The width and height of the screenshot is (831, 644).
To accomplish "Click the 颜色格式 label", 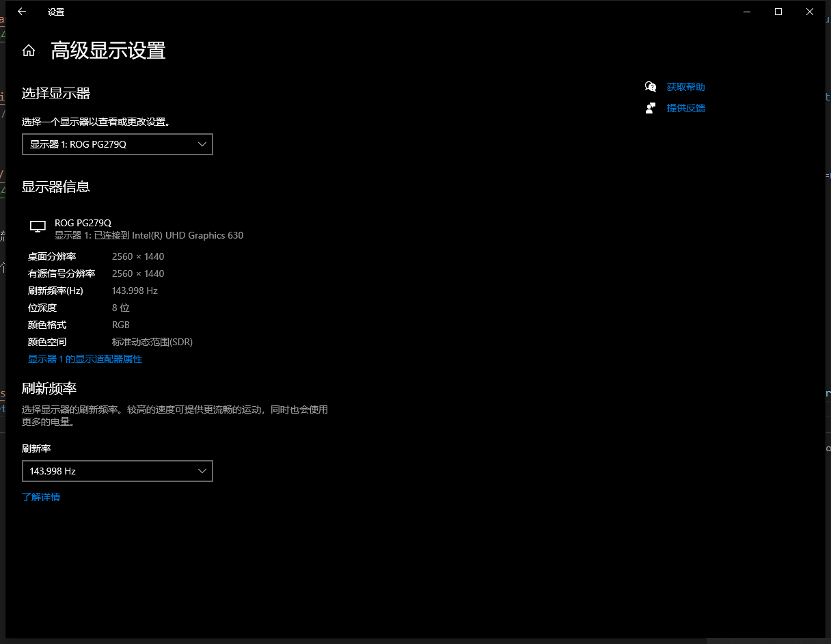I will [47, 325].
